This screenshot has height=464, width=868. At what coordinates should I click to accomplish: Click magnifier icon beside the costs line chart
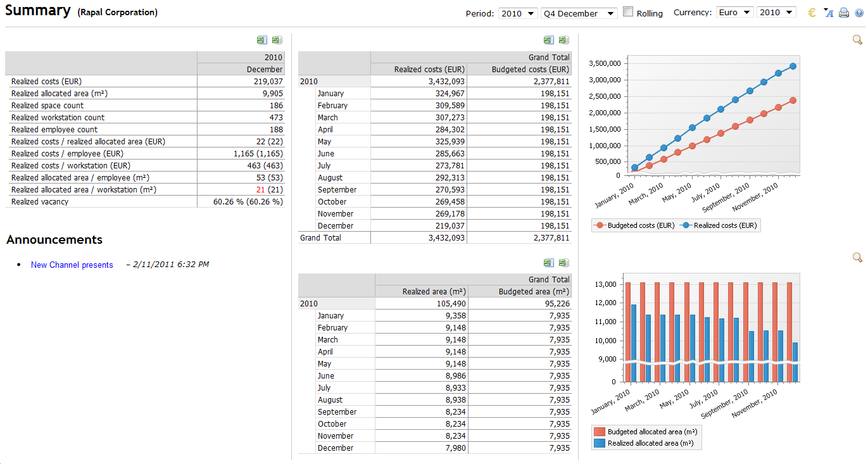click(x=857, y=40)
